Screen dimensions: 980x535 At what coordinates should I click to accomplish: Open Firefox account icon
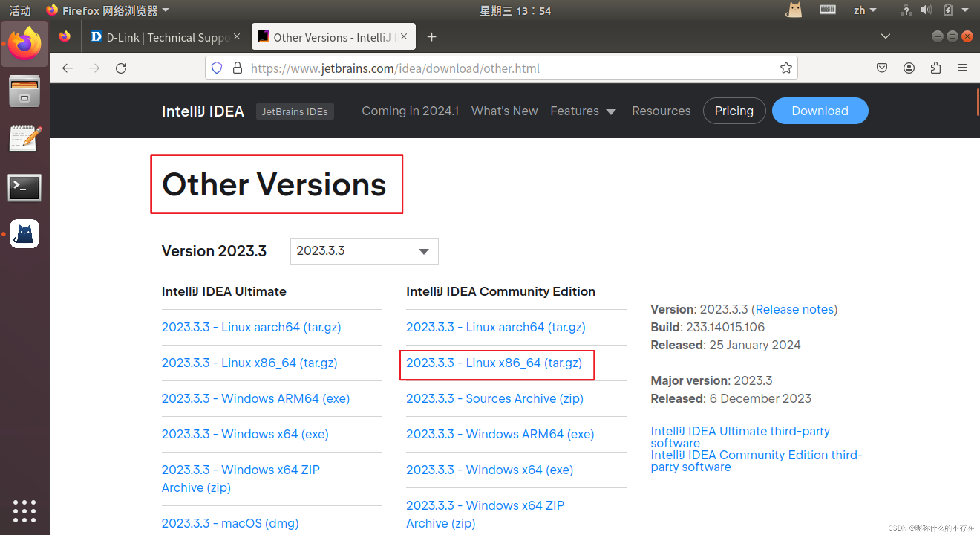908,68
